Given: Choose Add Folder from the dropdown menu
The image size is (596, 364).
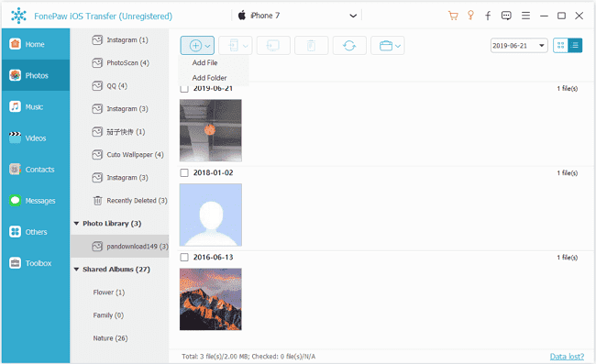Looking at the screenshot, I should tap(209, 78).
